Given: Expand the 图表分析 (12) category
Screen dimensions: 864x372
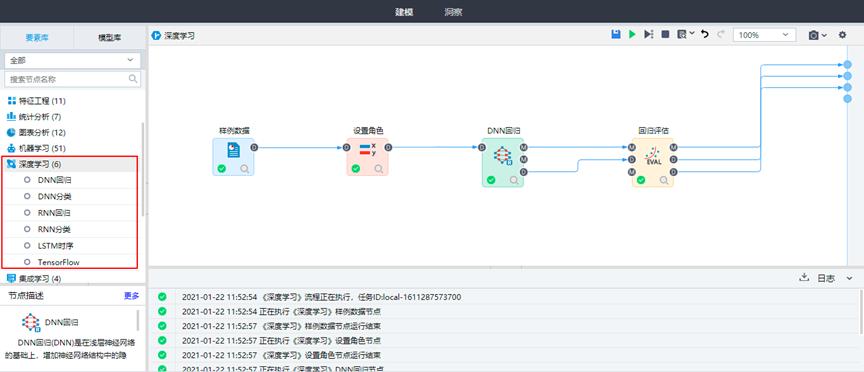Looking at the screenshot, I should pyautogui.click(x=36, y=133).
